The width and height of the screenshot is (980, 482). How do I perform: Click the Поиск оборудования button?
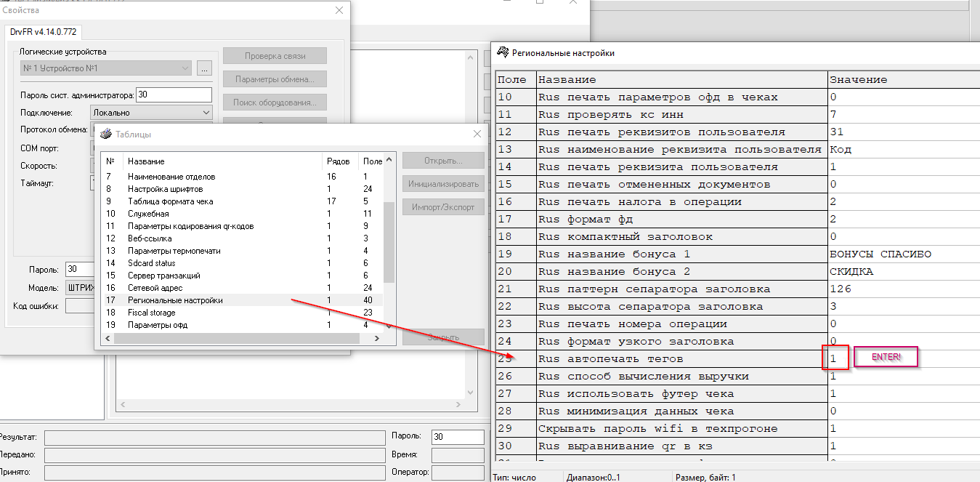275,103
